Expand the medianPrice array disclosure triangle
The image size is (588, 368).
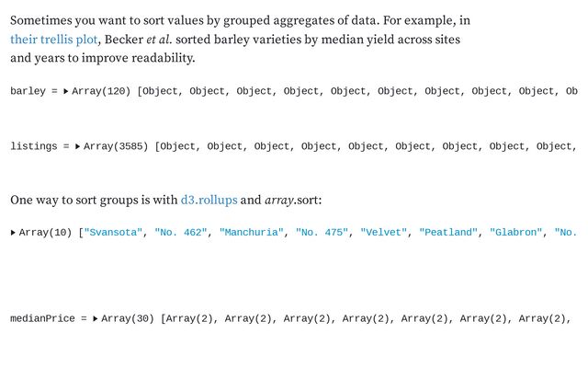[95, 318]
